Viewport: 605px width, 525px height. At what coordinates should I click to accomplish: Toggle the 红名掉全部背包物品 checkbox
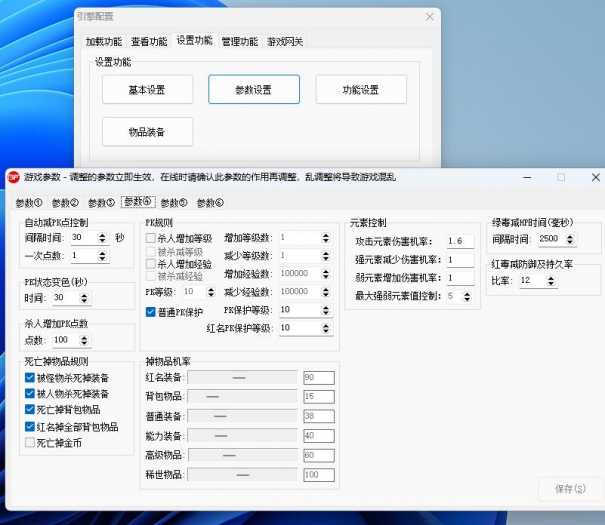[x=30, y=426]
